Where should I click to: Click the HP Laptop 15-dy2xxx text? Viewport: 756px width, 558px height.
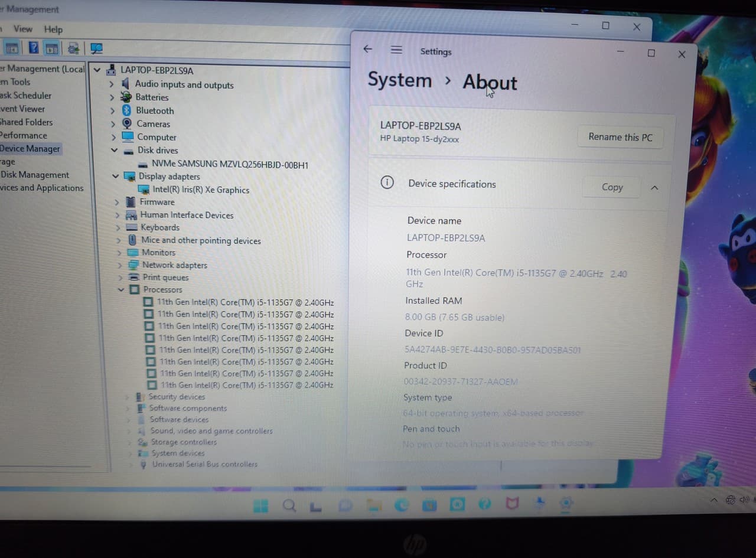click(x=419, y=139)
